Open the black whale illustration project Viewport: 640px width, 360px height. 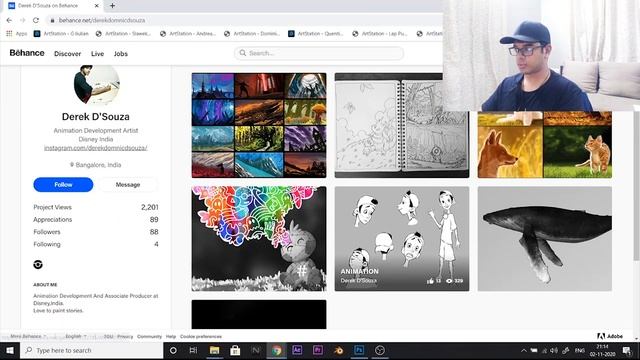(544, 239)
